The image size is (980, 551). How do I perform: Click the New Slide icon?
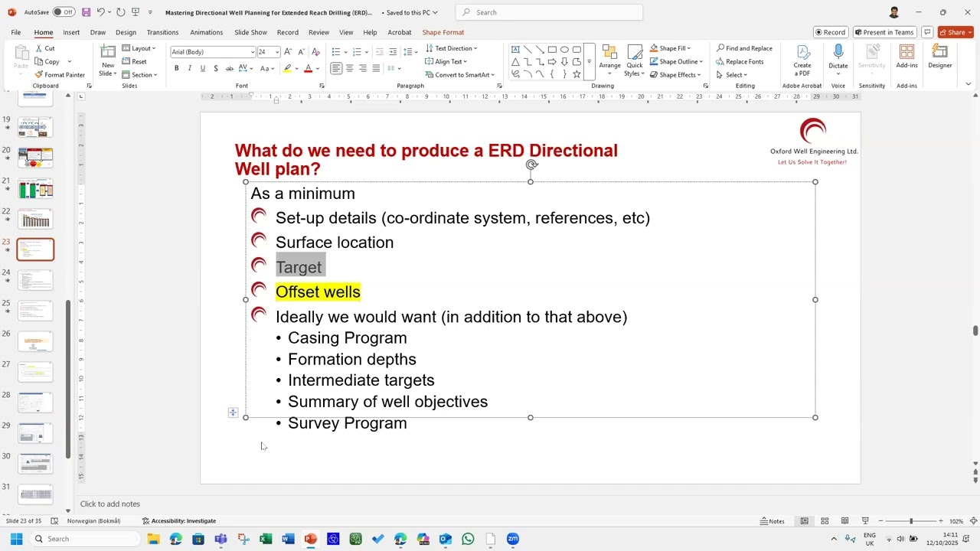pyautogui.click(x=108, y=52)
